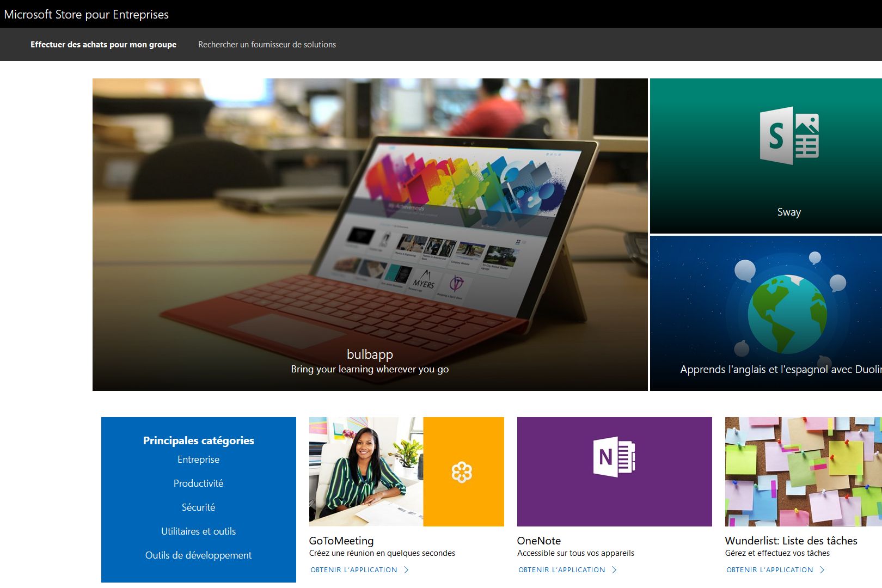Open the Productivité category
Image resolution: width=882 pixels, height=588 pixels.
(x=199, y=483)
